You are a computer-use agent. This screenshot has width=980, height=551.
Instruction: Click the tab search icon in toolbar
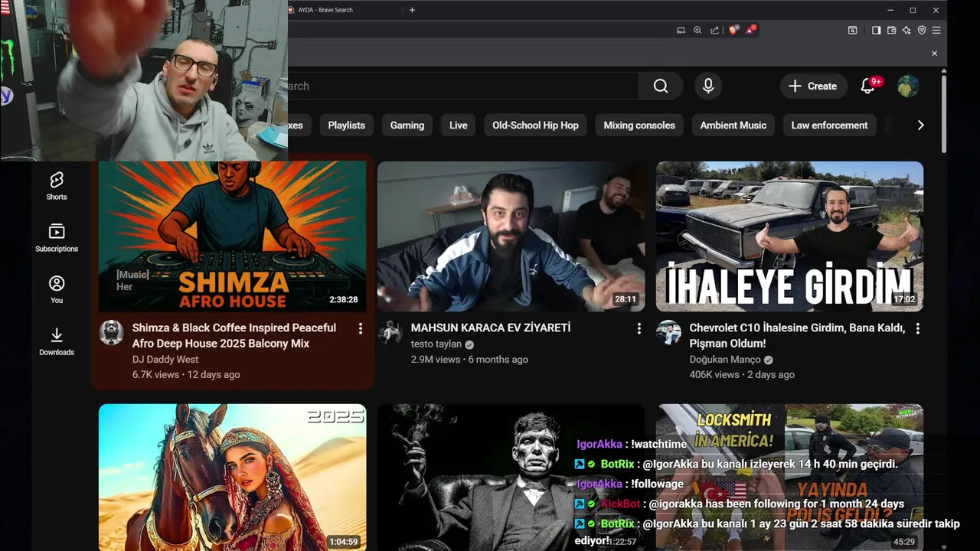coord(852,30)
